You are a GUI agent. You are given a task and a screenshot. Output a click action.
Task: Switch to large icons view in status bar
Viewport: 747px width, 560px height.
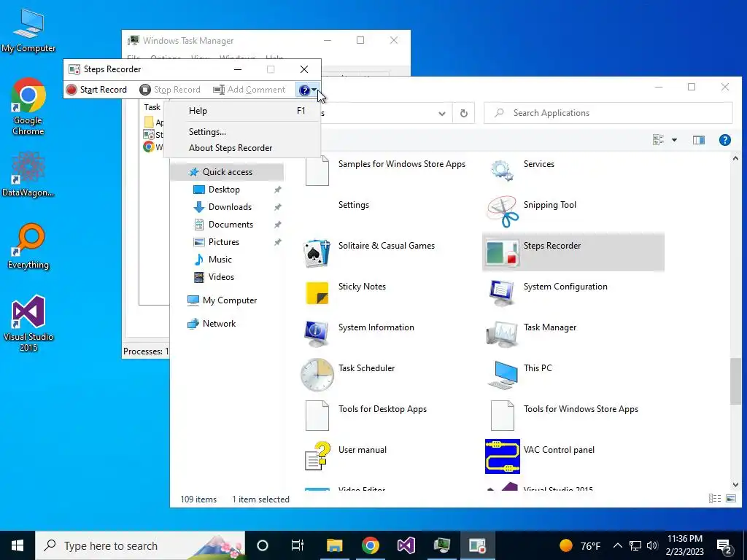[730, 499]
